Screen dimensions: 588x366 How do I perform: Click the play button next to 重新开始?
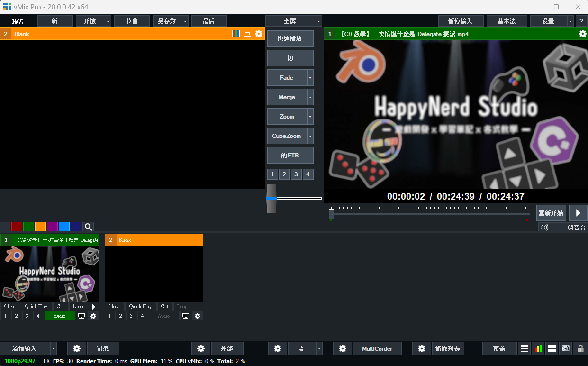click(578, 213)
